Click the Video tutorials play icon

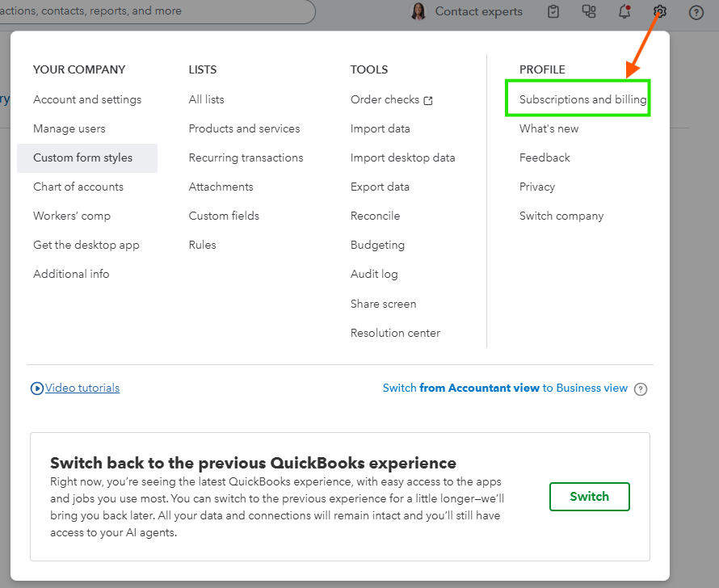click(37, 388)
